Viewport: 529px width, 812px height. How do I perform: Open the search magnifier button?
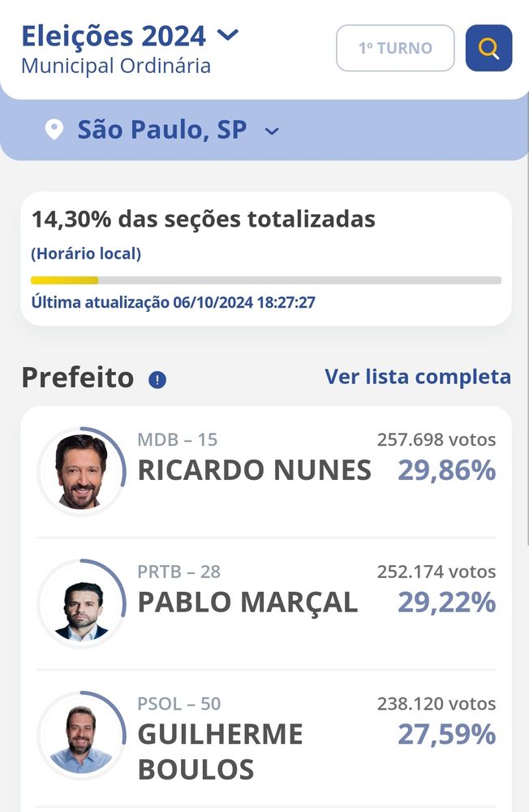pos(488,48)
